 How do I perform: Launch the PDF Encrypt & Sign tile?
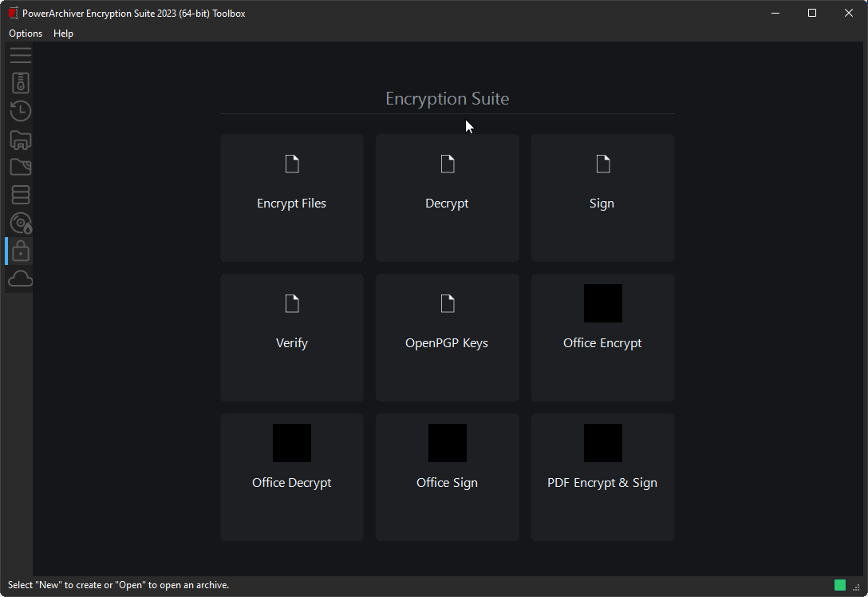pyautogui.click(x=602, y=476)
